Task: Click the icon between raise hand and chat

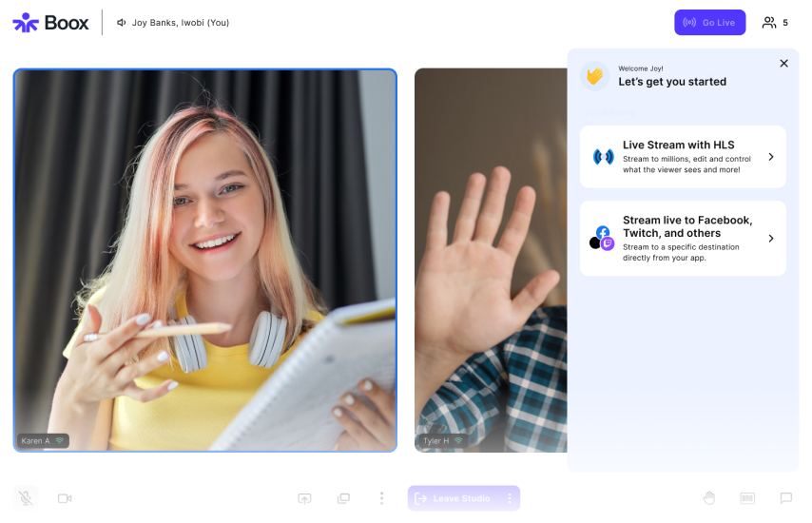Action: tap(747, 497)
